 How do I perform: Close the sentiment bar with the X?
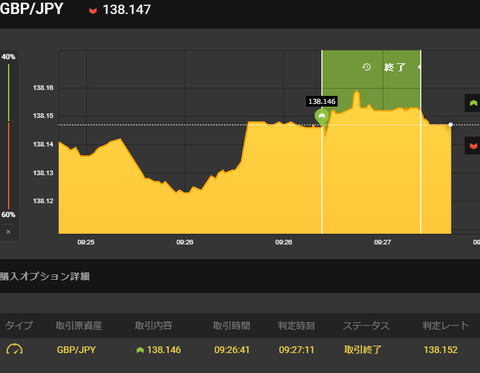point(8,232)
